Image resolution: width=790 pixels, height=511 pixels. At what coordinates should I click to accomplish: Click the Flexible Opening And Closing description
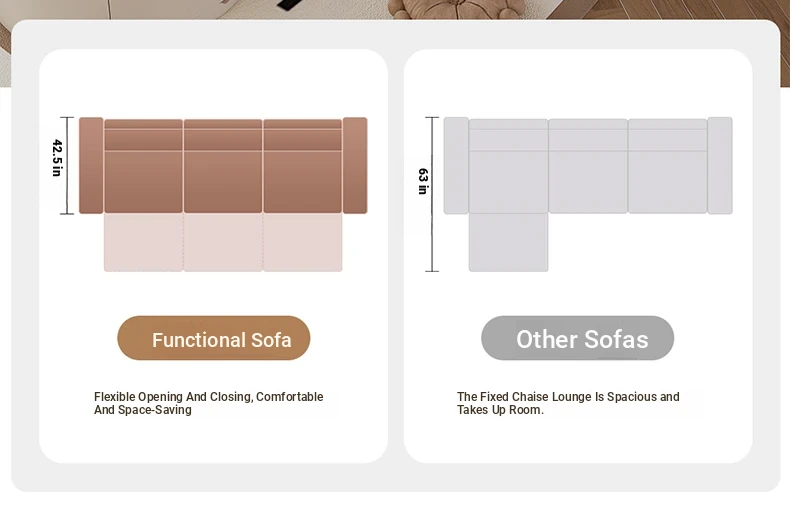[209, 403]
